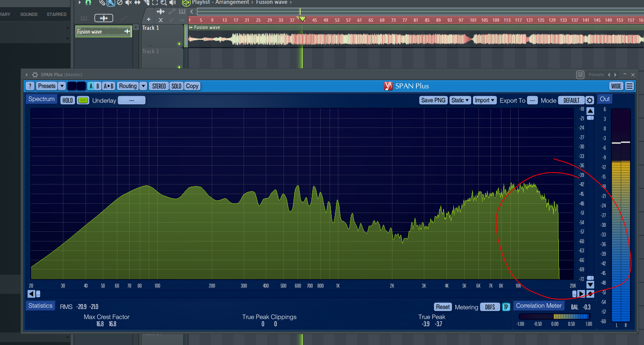Expand the Presets dropdown arrow
This screenshot has width=644, height=345.
[x=62, y=86]
